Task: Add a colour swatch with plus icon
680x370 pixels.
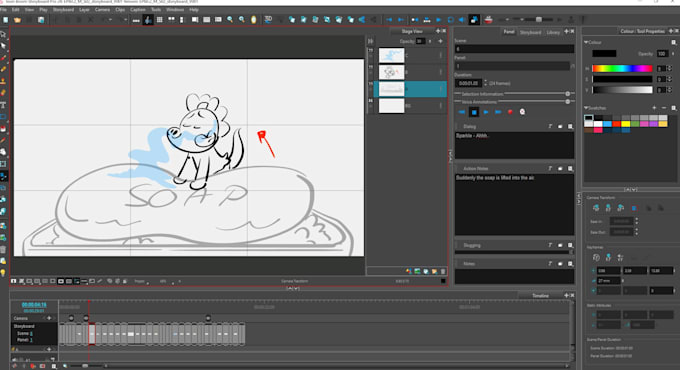Action: tap(654, 108)
